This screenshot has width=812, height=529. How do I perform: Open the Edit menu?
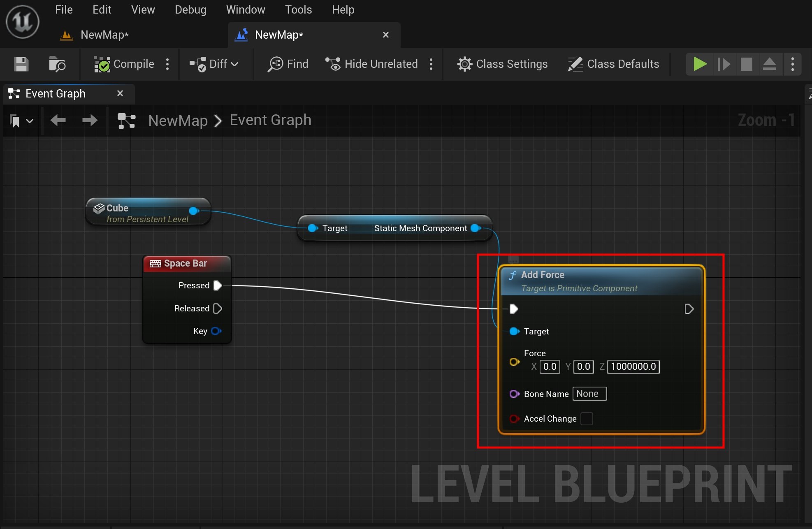click(102, 9)
